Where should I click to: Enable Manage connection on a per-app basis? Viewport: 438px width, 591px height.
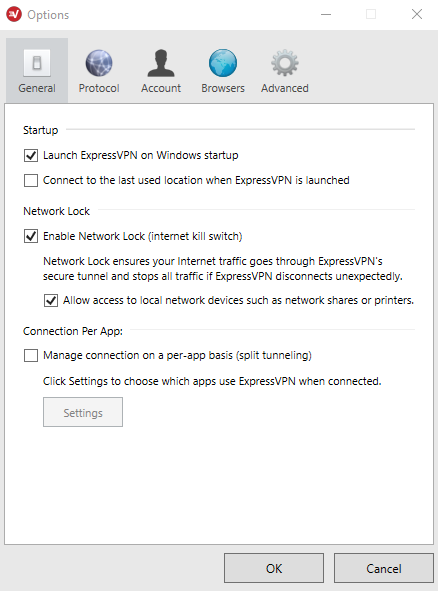pyautogui.click(x=31, y=355)
